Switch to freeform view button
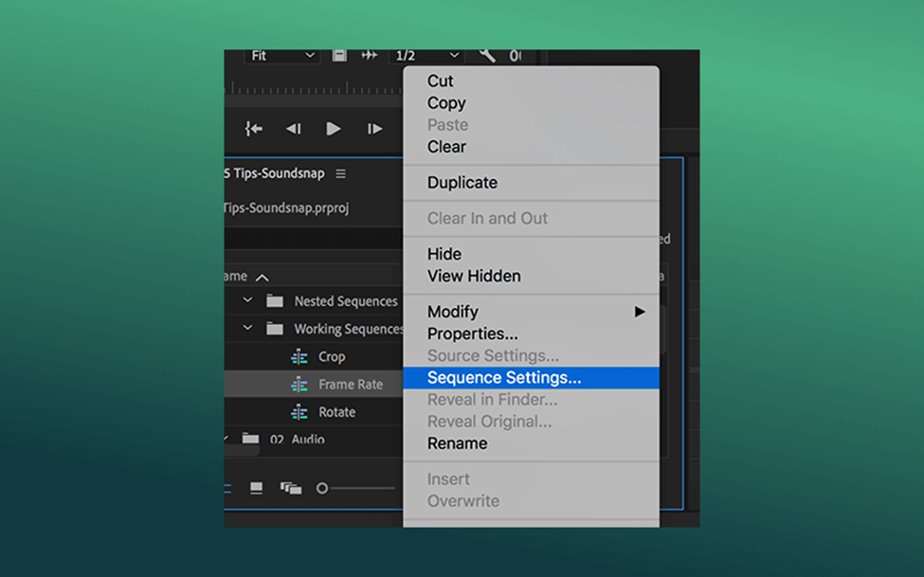The width and height of the screenshot is (924, 577). (291, 488)
